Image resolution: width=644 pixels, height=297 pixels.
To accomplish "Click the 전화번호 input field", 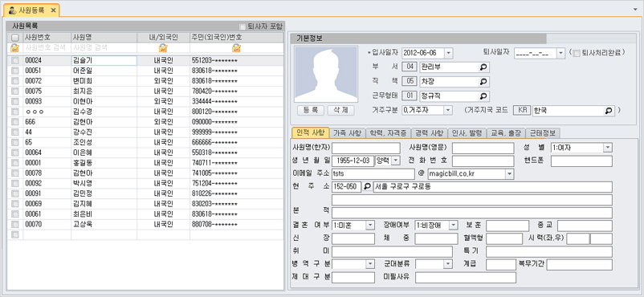I will point(483,161).
